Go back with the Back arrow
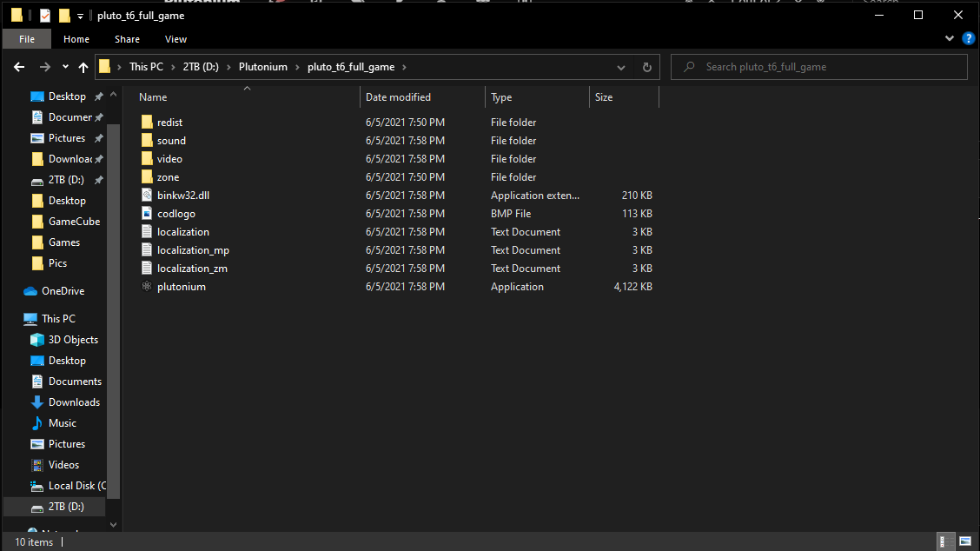Viewport: 980px width, 551px height. 19,67
